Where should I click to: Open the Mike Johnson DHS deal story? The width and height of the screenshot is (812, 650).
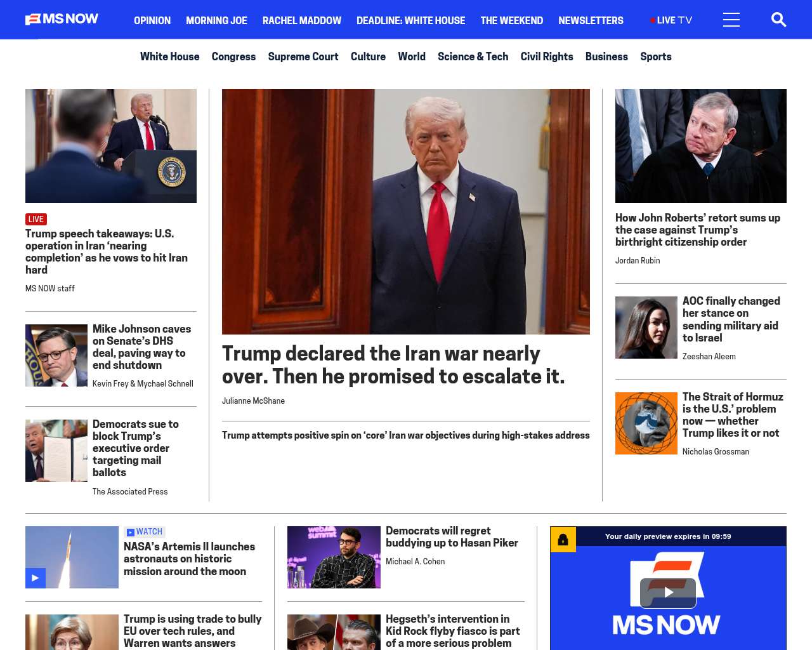click(141, 347)
